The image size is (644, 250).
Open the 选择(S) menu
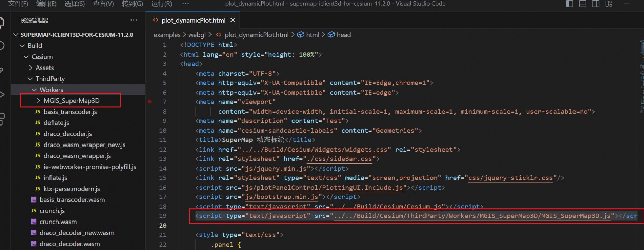75,4
